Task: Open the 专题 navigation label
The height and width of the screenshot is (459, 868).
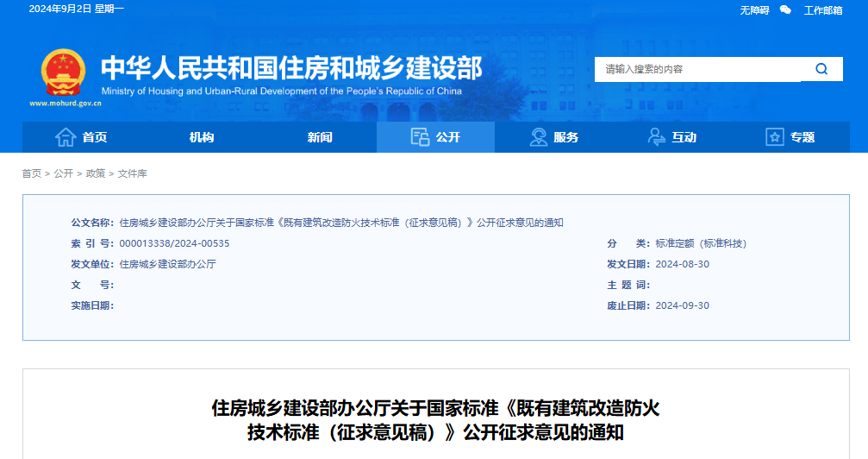Action: coord(802,137)
